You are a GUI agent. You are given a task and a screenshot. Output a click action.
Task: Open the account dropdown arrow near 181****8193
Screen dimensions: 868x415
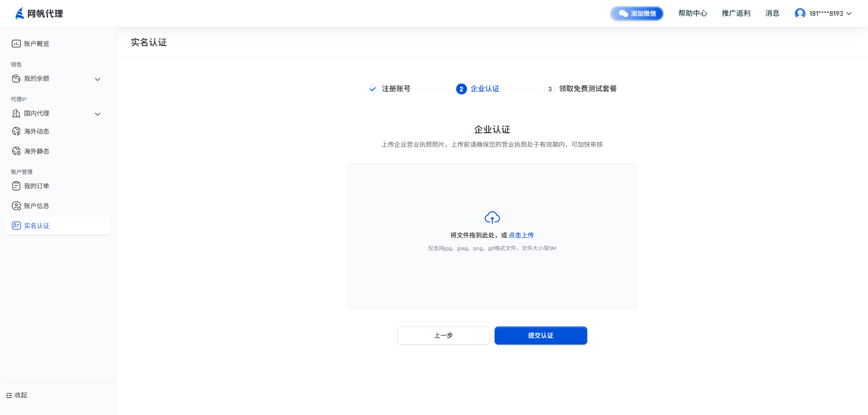(849, 14)
